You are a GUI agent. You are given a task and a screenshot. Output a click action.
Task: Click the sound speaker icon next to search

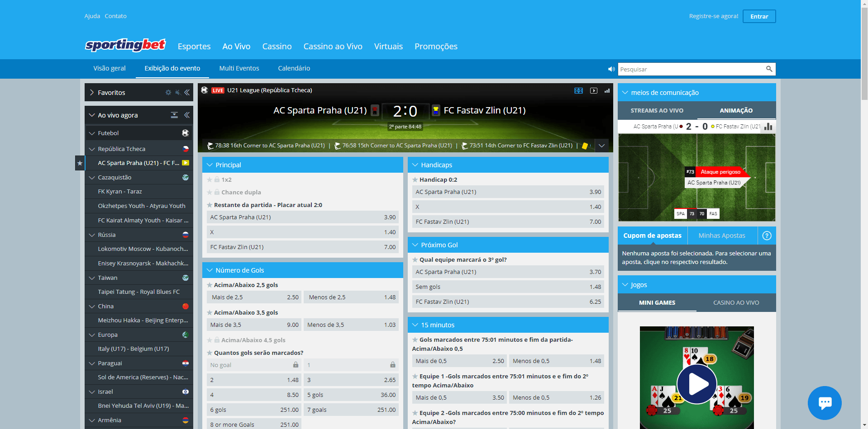click(x=611, y=69)
